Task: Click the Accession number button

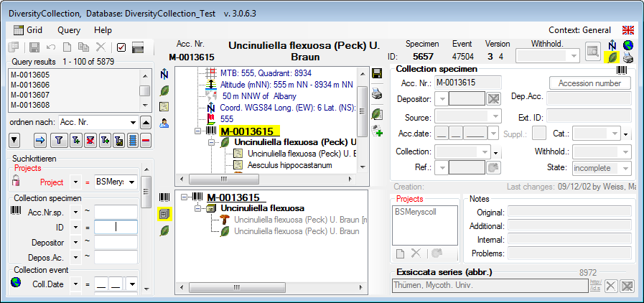Action: coord(589,83)
